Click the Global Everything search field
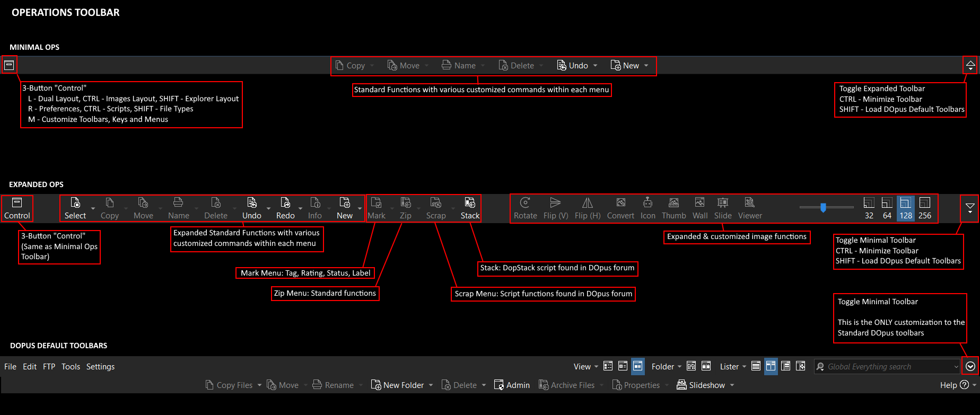The image size is (980, 415). pyautogui.click(x=883, y=367)
